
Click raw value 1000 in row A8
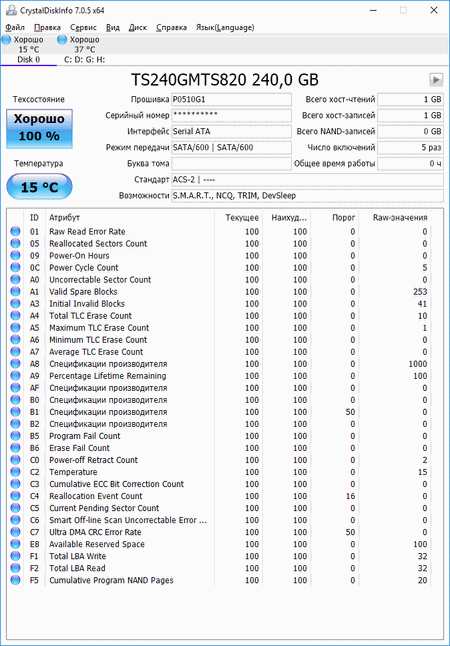click(x=418, y=364)
